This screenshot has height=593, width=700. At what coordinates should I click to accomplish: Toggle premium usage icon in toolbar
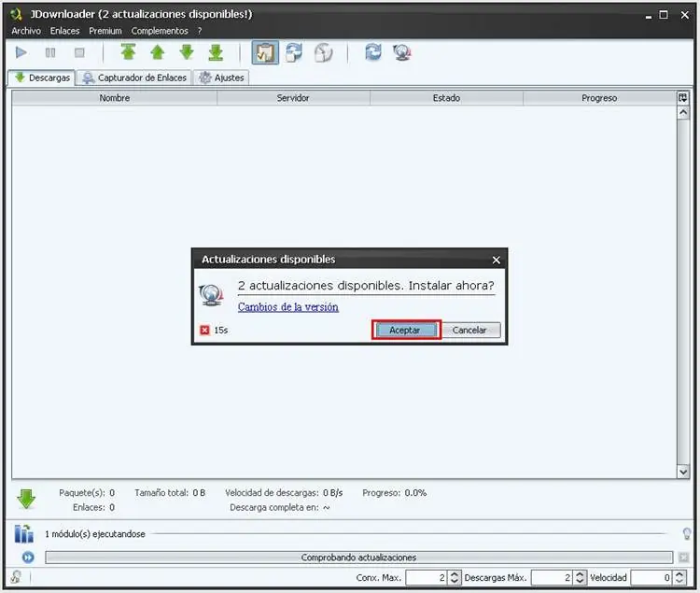point(324,52)
